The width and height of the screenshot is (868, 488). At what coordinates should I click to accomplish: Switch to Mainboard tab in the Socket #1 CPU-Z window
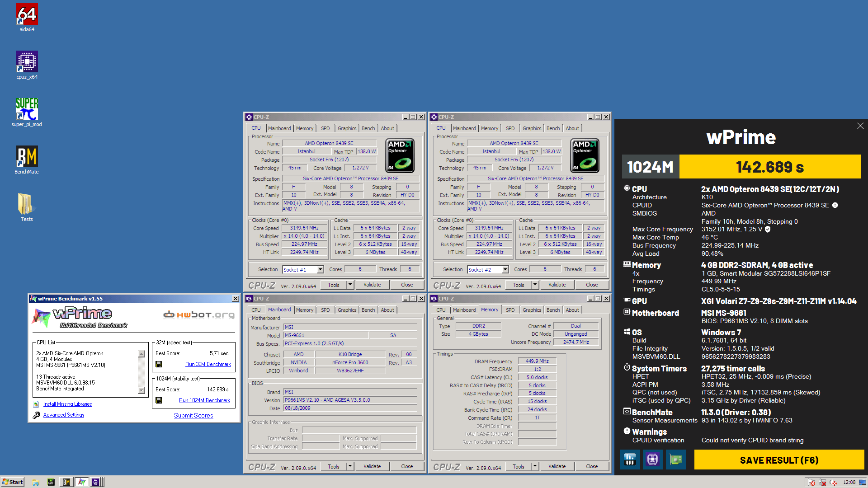[x=279, y=128]
